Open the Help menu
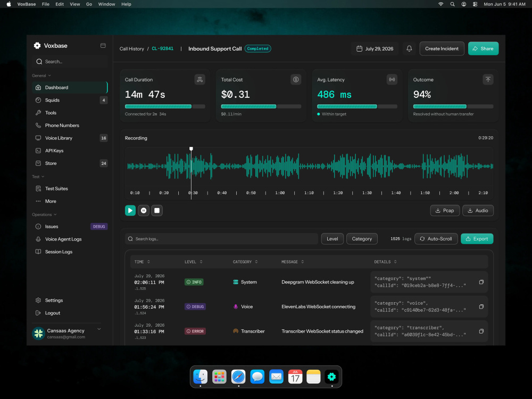Image resolution: width=532 pixels, height=399 pixels. [126, 4]
